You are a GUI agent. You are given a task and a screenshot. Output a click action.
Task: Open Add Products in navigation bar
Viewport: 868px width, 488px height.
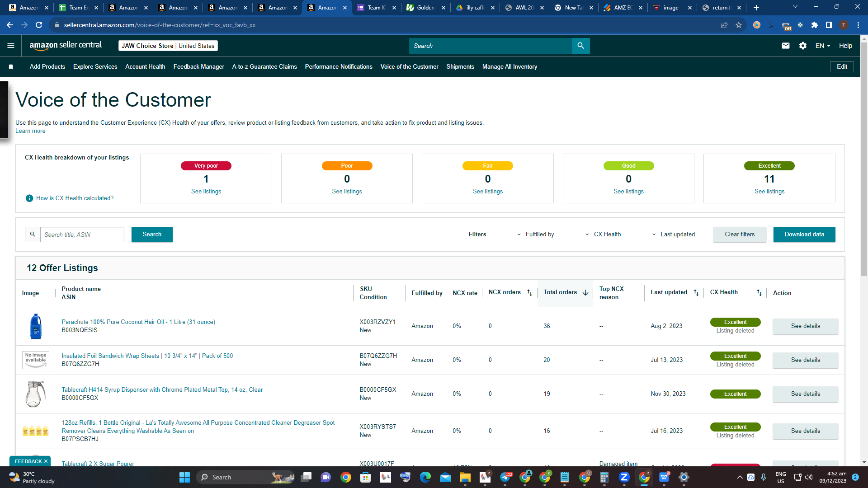point(47,67)
